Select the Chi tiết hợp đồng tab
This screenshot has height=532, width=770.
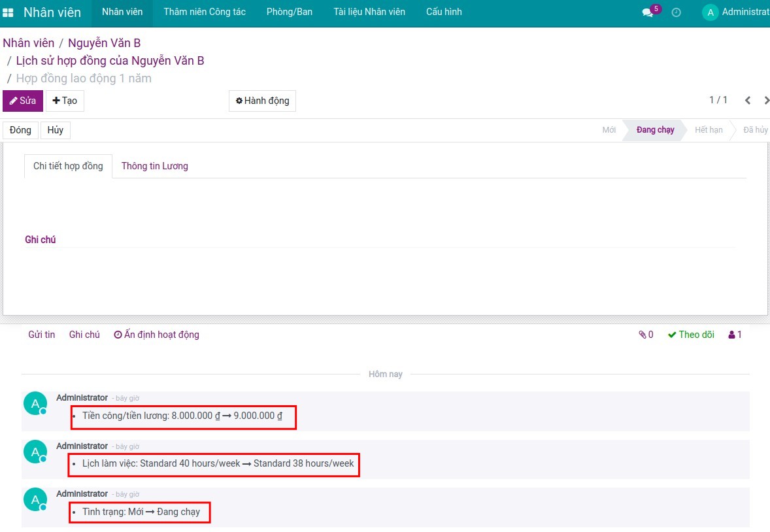(68, 166)
